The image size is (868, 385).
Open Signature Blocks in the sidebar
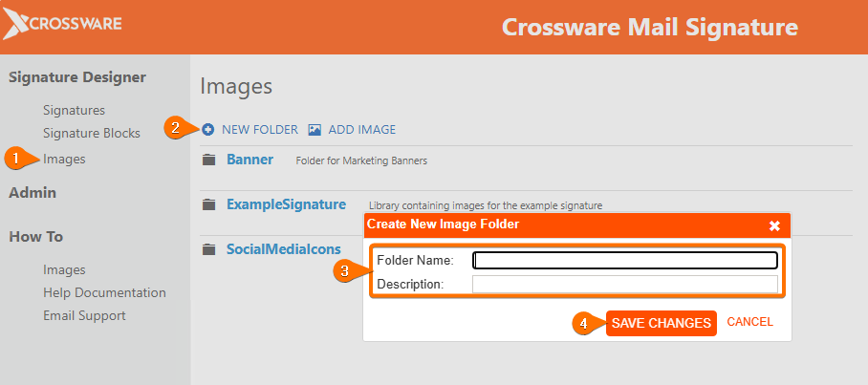pyautogui.click(x=91, y=133)
